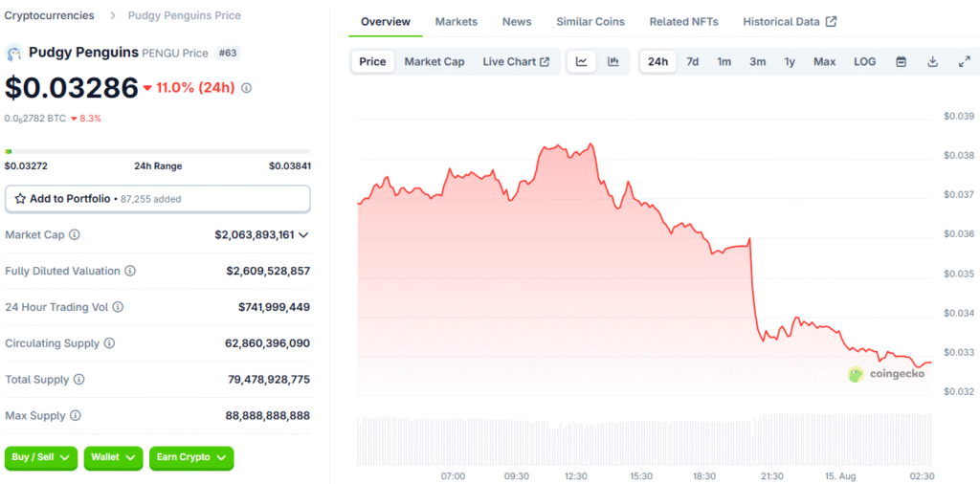
Task: Click the Pudgy Penguins coin logo
Action: click(13, 53)
